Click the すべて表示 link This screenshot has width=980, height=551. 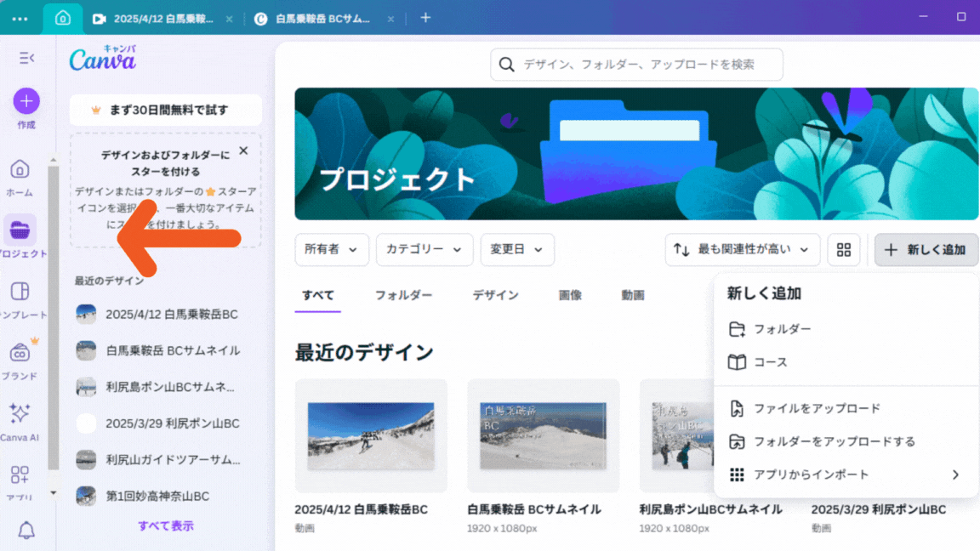[166, 526]
